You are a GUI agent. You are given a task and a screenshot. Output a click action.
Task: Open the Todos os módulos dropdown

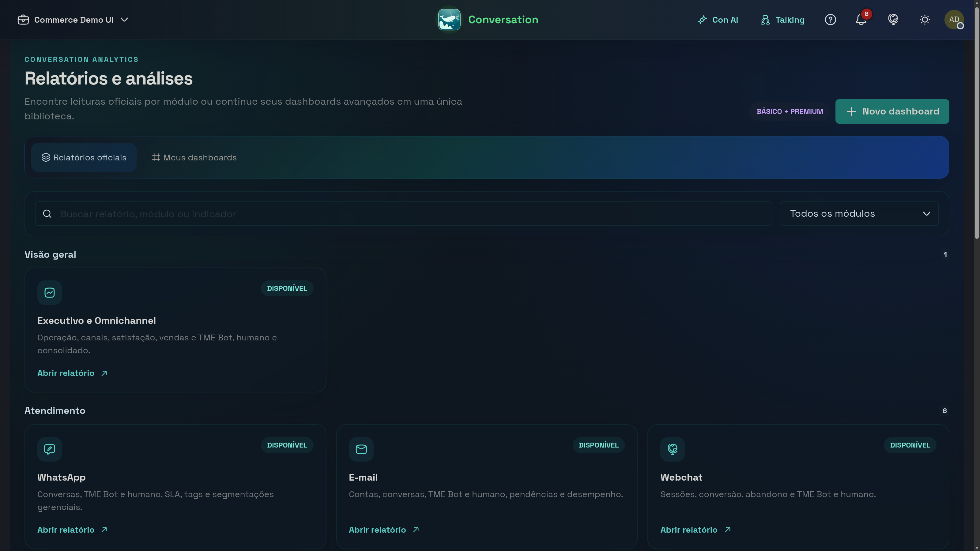pos(859,214)
